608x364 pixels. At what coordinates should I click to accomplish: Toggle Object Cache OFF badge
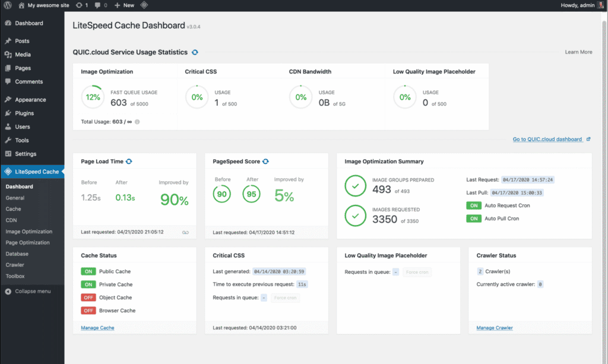coord(88,297)
